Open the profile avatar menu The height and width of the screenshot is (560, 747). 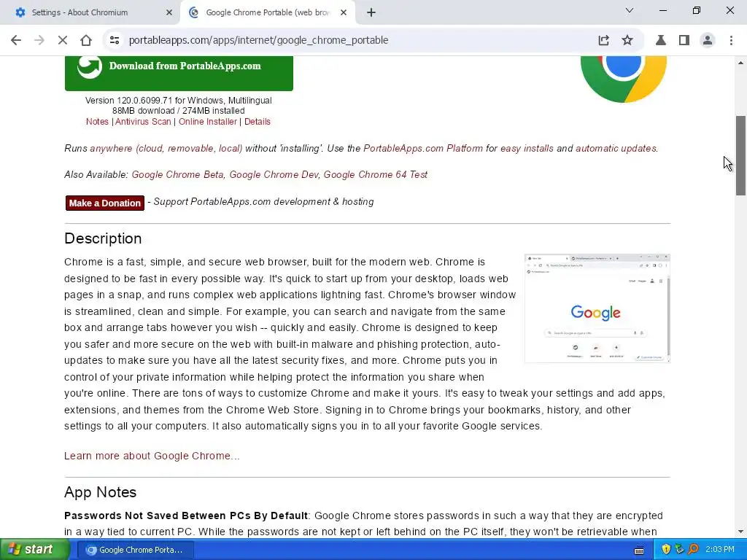click(708, 41)
